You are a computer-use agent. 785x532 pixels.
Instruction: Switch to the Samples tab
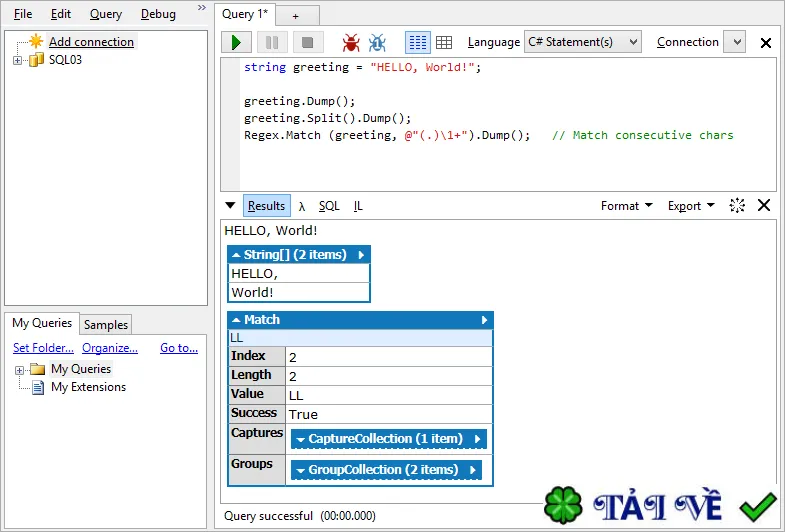[x=106, y=325]
